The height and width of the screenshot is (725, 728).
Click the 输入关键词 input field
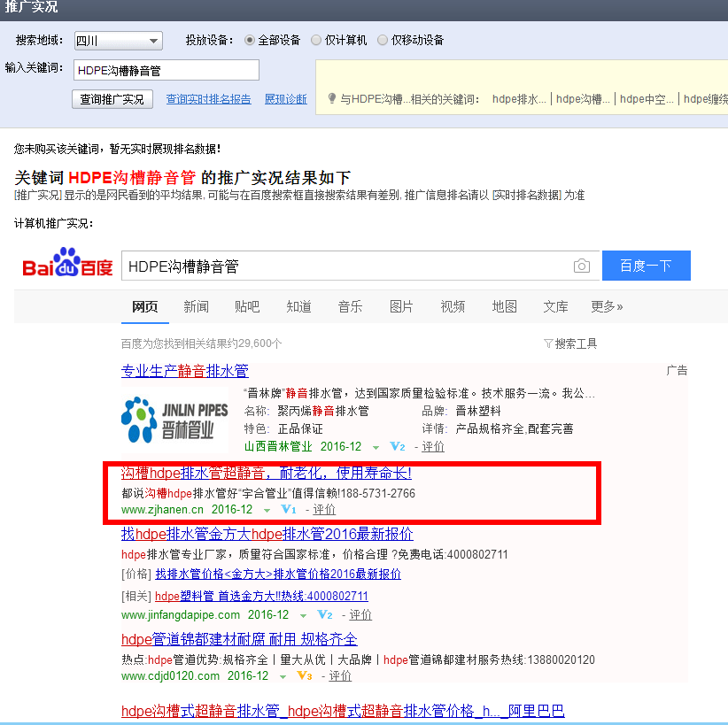coord(167,70)
